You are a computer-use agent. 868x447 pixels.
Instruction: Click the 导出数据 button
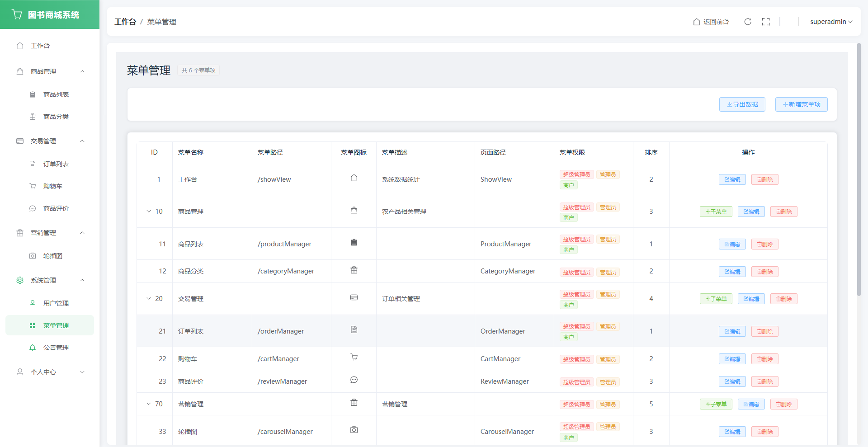coord(742,104)
